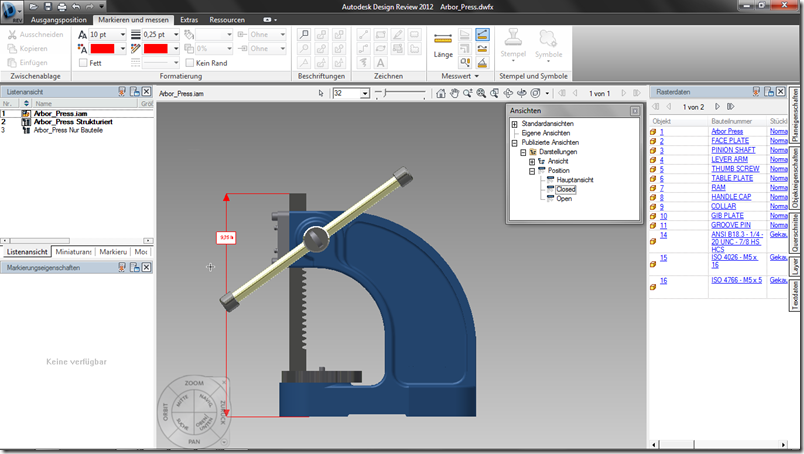Collapse the Darstellungen node
Viewport: 804px width, 454px height.
[523, 152]
